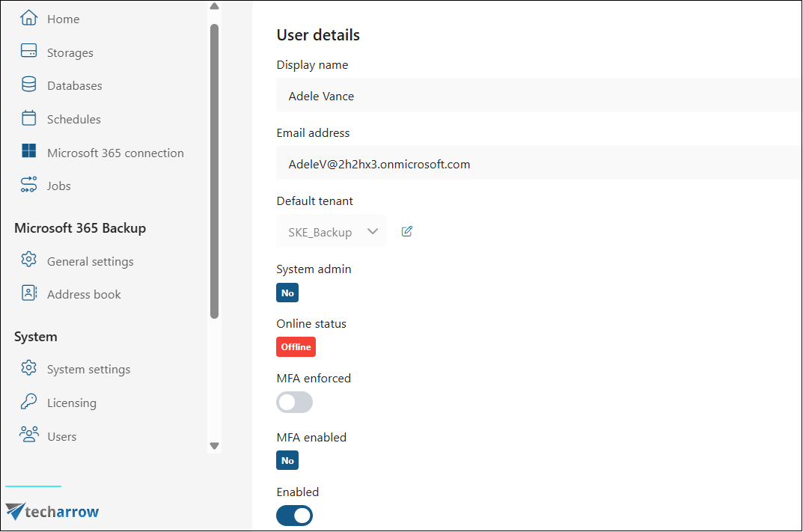Click the Microsoft 365 Backup section heading
The image size is (803, 532).
80,228
